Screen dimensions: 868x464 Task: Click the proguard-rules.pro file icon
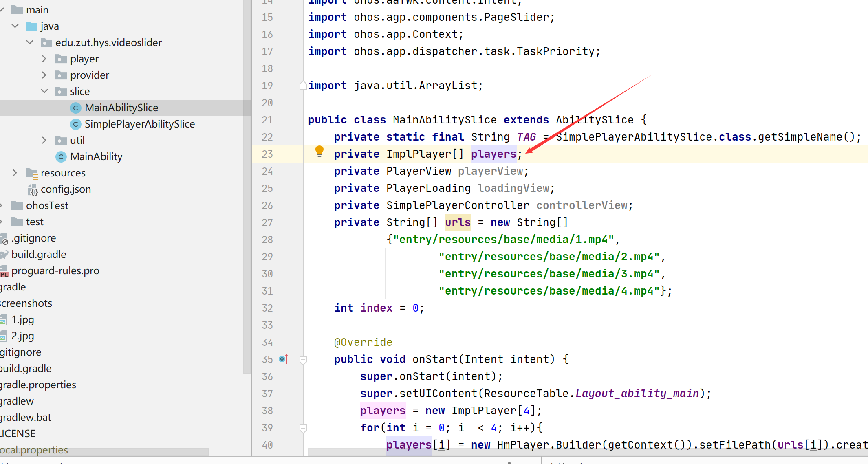[x=4, y=271]
